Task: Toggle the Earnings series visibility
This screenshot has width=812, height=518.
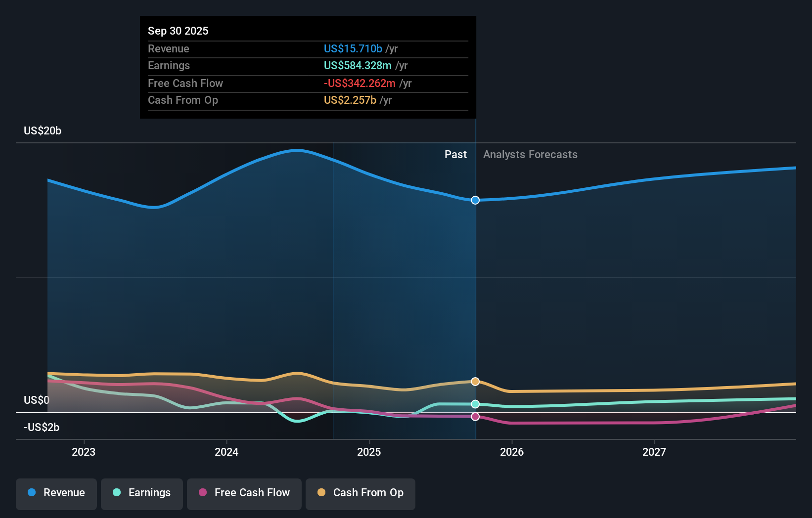Action: tap(142, 493)
